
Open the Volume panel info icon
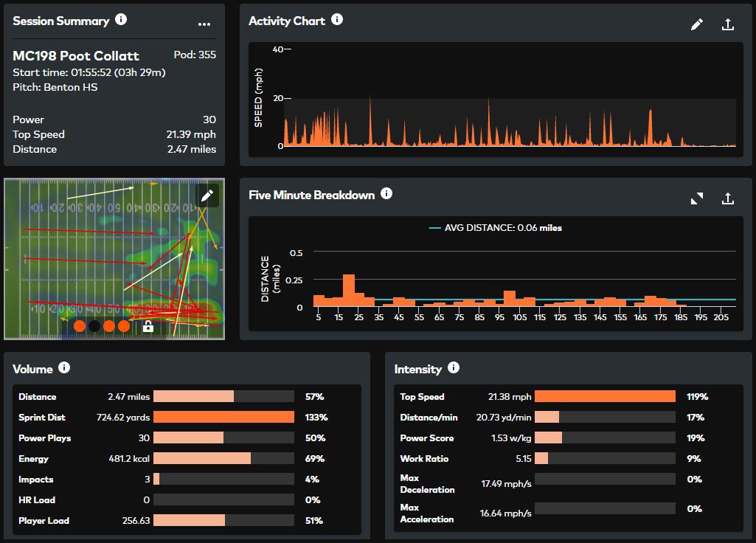64,367
